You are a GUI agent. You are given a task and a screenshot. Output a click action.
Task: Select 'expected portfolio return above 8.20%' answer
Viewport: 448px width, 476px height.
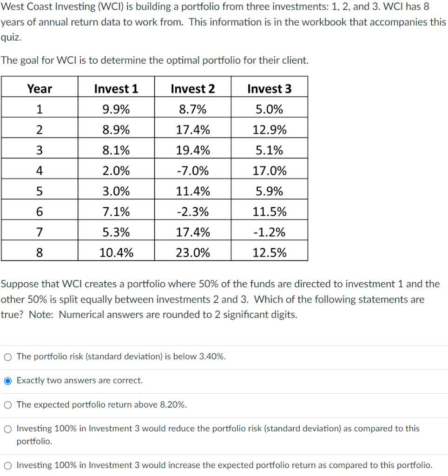[x=7, y=404]
